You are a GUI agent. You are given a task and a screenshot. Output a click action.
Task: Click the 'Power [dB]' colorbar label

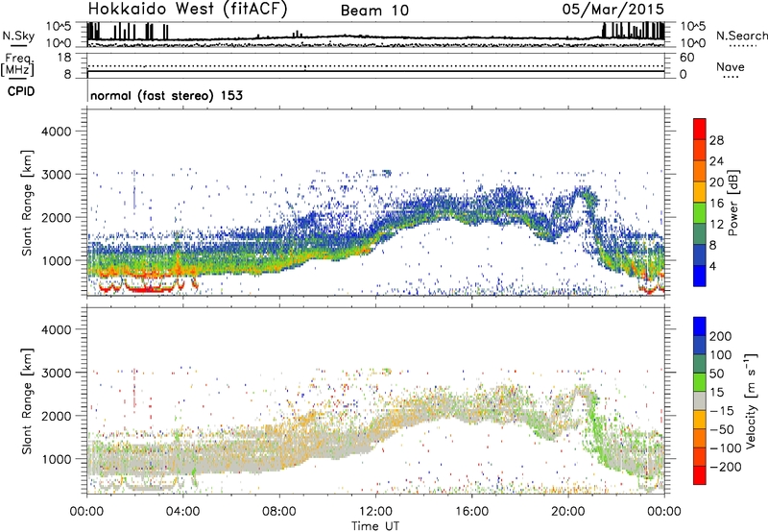pyautogui.click(x=733, y=203)
